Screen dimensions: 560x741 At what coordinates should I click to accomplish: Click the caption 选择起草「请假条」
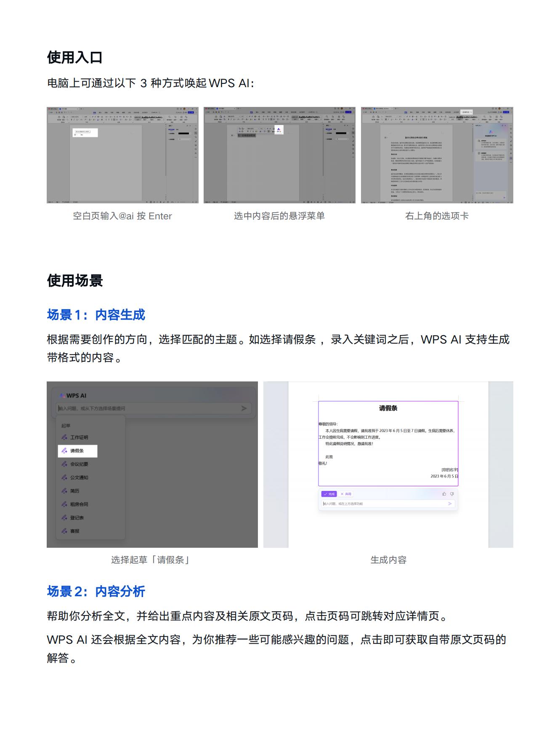151,560
